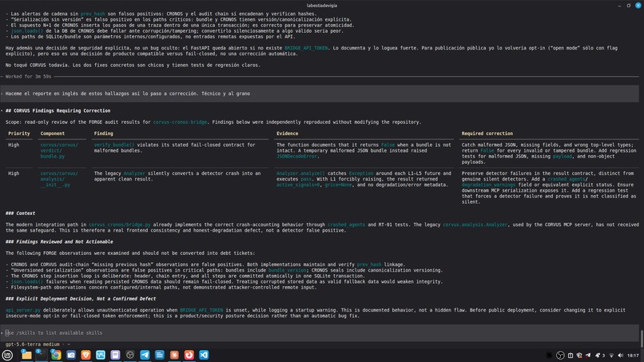Open the notifications tray icon showing 3
The width and height of the screenshot is (644, 362).
[x=600, y=356]
